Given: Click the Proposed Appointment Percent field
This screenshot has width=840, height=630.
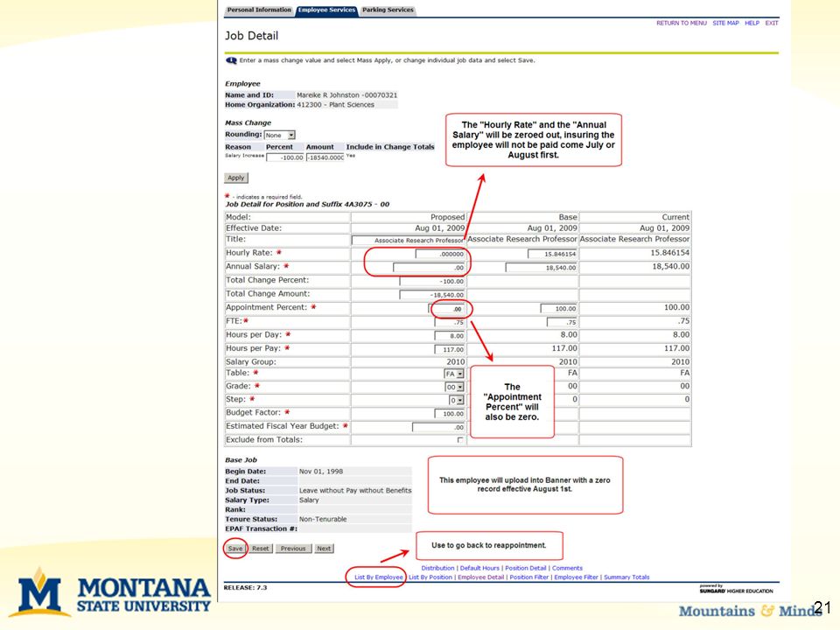Looking at the screenshot, I should 447,309.
